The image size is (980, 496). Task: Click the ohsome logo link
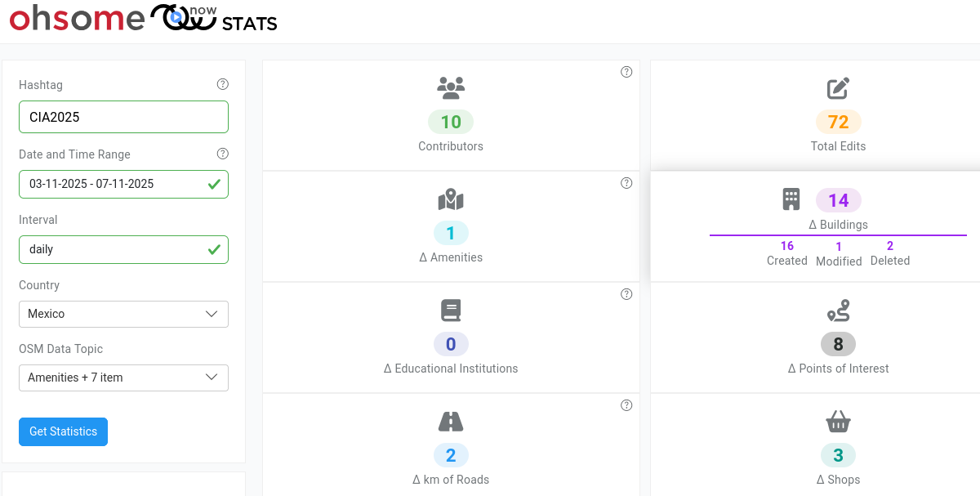pyautogui.click(x=77, y=18)
